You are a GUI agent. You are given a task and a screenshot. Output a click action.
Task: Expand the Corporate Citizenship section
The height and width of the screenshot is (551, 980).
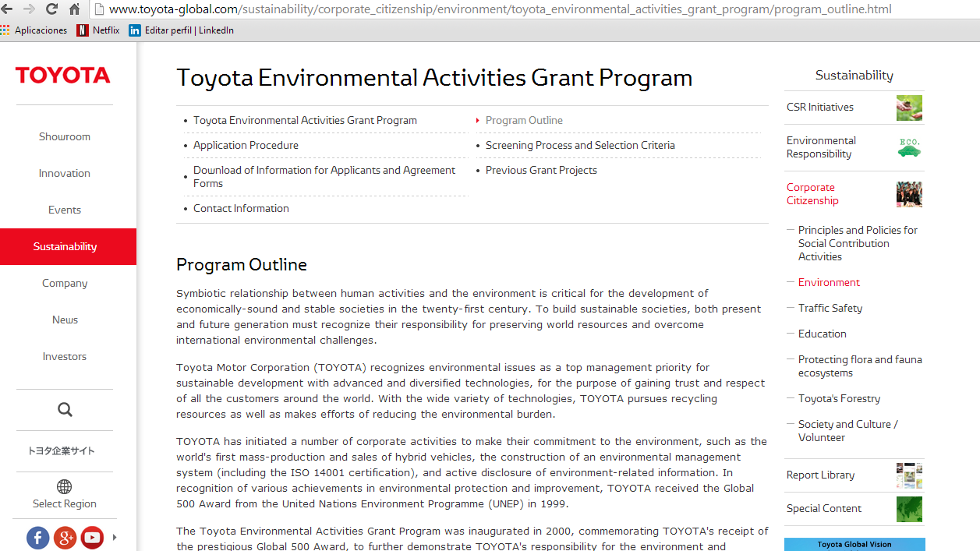tap(812, 194)
